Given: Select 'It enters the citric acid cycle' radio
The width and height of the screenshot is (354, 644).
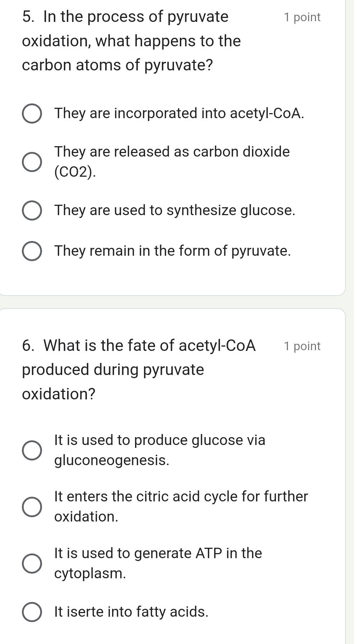Looking at the screenshot, I should coord(32,507).
